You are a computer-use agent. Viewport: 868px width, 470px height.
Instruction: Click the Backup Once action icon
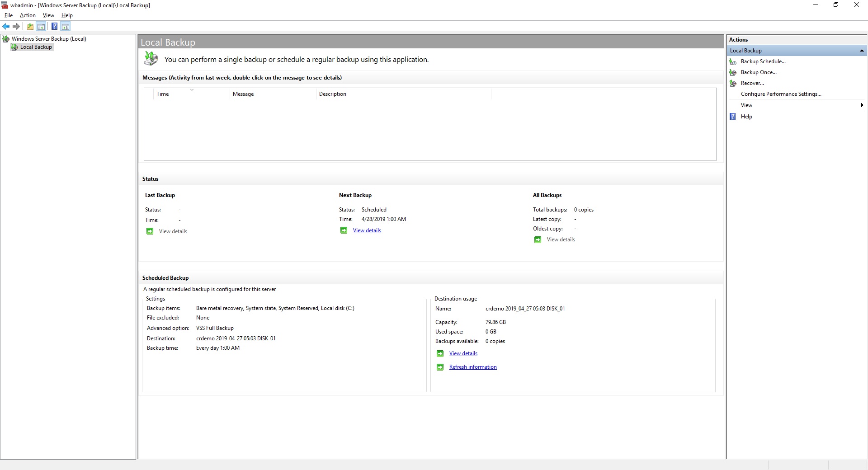point(733,72)
